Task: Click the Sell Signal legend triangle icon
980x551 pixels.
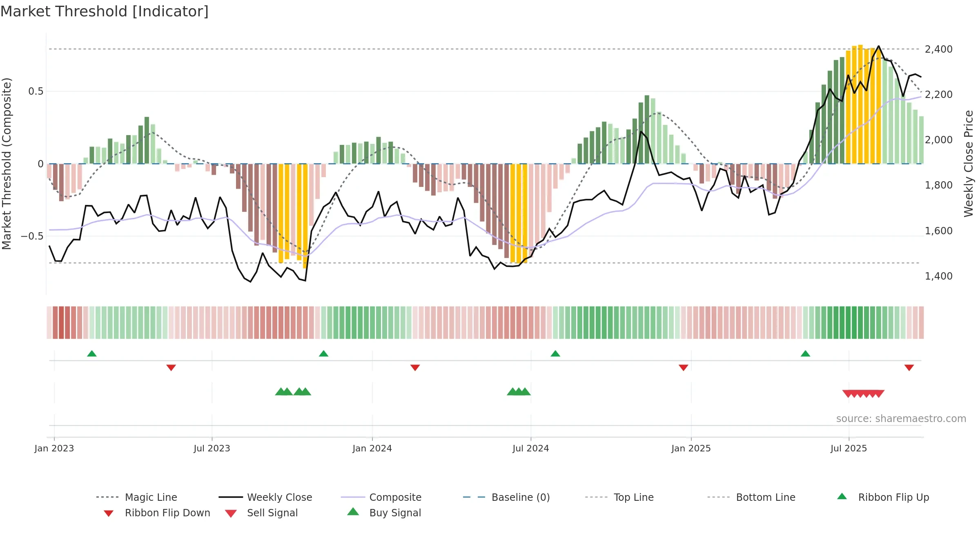Action: [x=231, y=513]
